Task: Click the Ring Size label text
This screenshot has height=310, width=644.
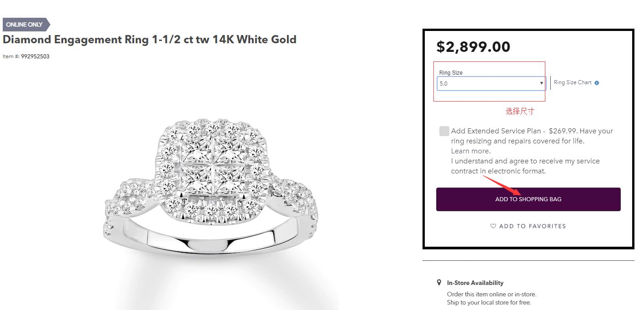Action: [x=451, y=73]
